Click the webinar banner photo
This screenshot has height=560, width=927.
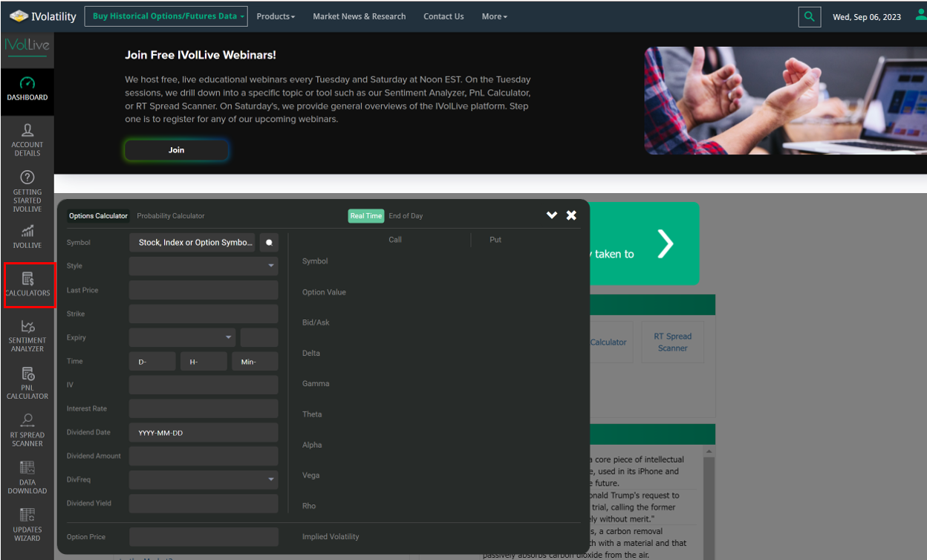coord(785,101)
